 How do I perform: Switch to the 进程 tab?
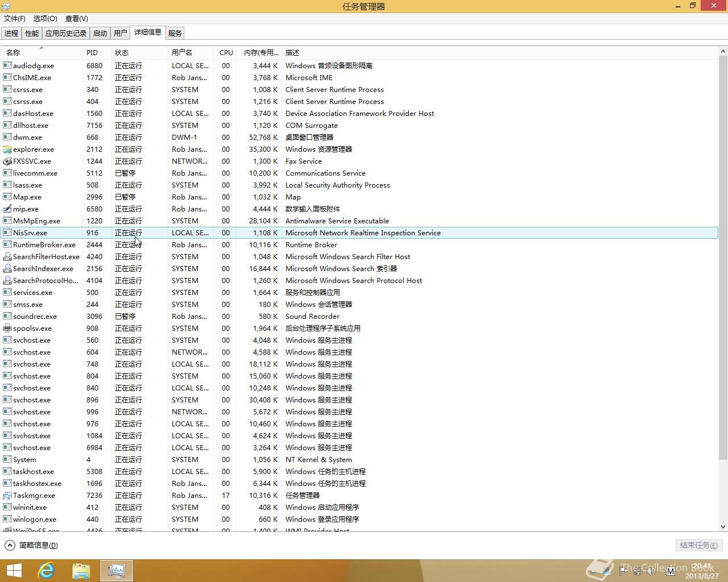tap(11, 33)
